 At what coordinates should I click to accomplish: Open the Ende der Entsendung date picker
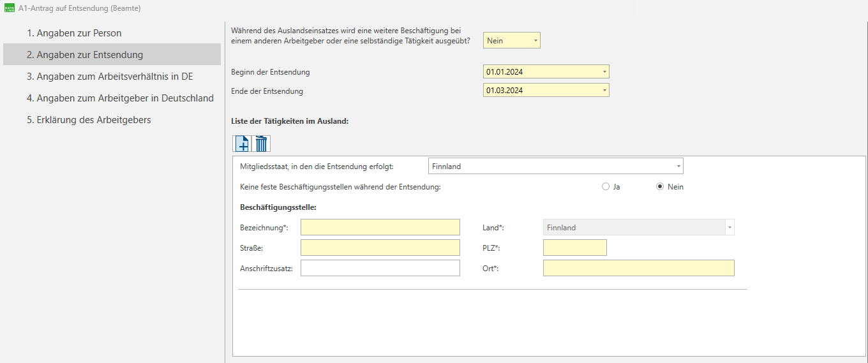[x=604, y=91]
